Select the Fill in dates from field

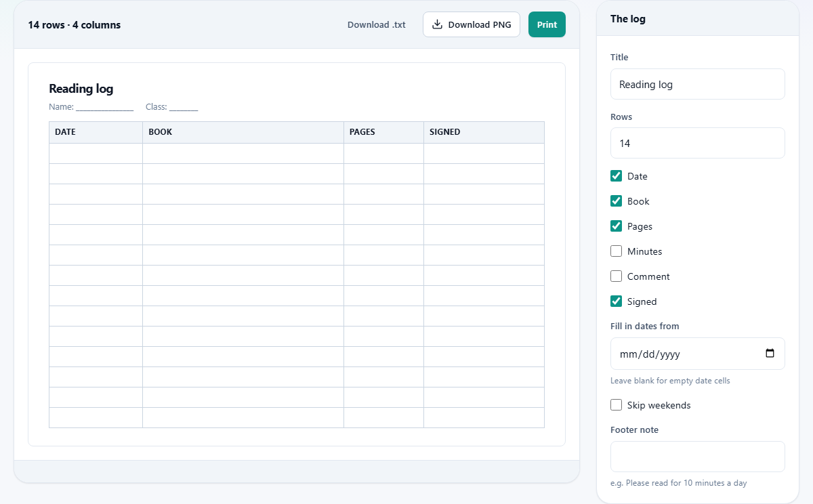[698, 354]
